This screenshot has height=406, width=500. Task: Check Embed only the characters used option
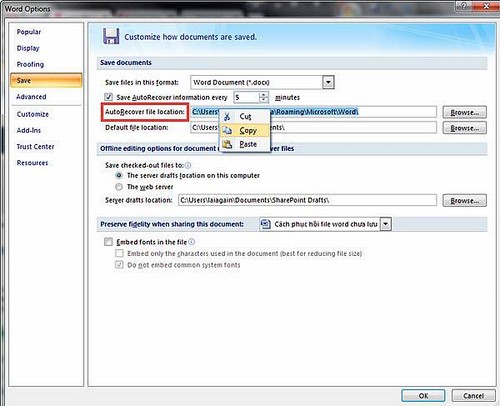tap(119, 253)
